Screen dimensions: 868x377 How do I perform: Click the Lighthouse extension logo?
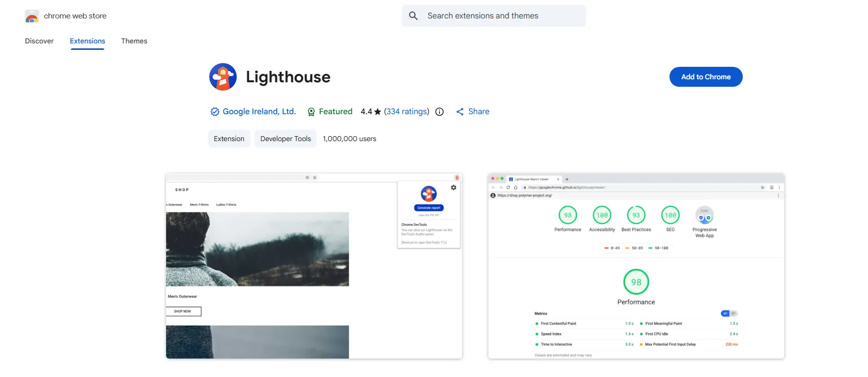click(223, 77)
